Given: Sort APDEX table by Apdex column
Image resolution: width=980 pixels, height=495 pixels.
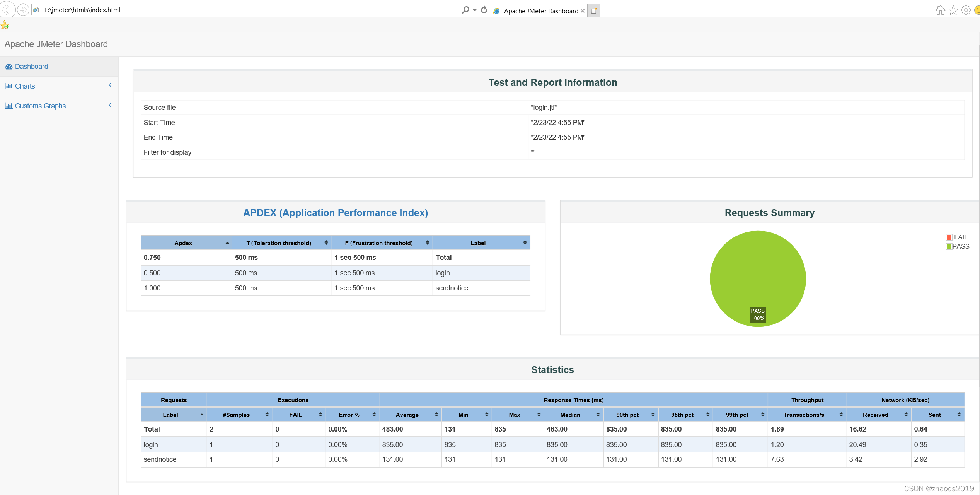Looking at the screenshot, I should pyautogui.click(x=186, y=243).
